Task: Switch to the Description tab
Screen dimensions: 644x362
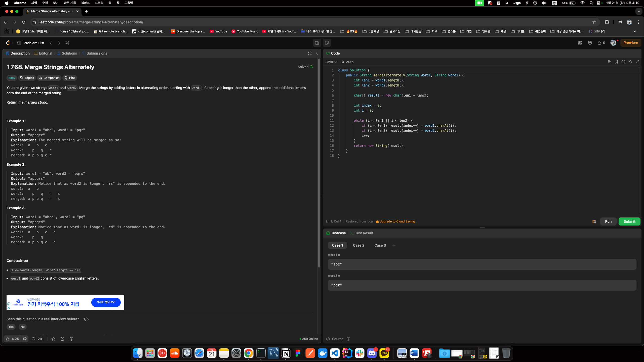Action: pos(18,53)
